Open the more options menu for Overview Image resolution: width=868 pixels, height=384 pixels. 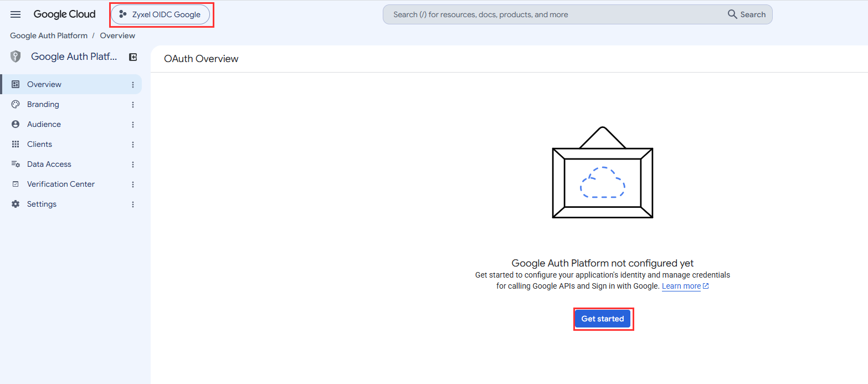(x=133, y=85)
